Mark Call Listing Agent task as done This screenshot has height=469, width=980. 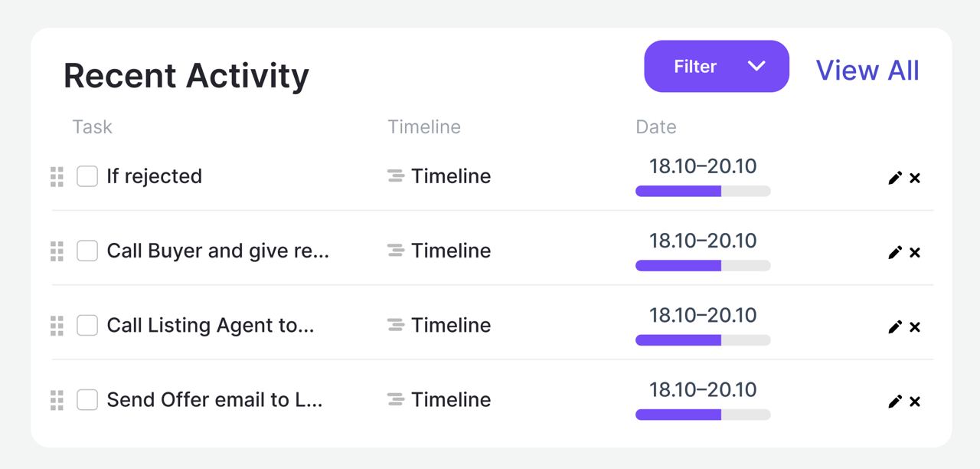87,325
